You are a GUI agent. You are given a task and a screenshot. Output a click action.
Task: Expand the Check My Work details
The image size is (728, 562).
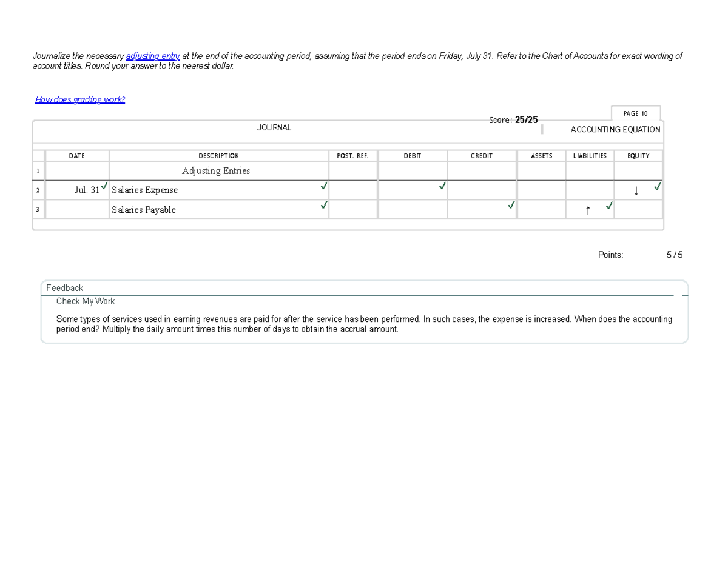tap(86, 301)
